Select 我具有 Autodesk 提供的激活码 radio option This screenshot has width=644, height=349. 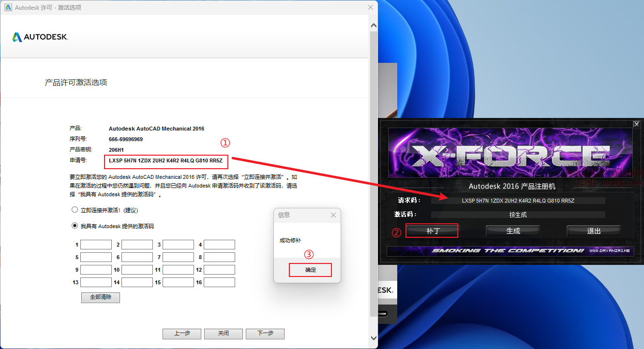[75, 226]
